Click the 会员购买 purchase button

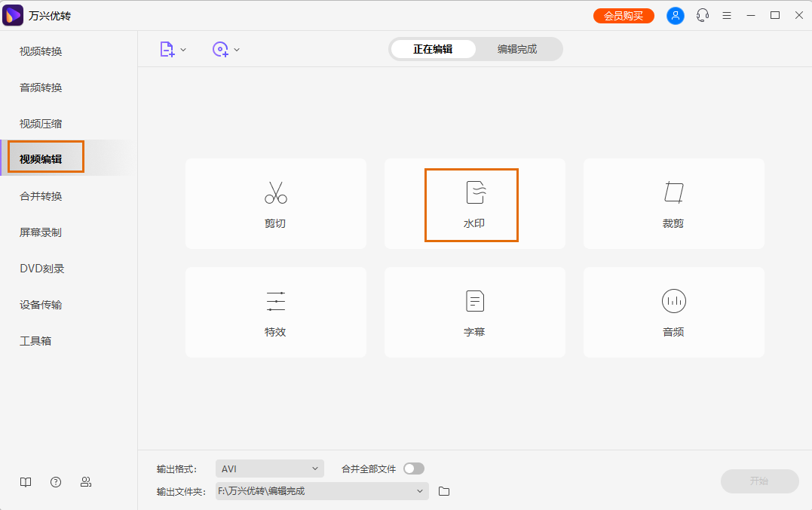[624, 15]
